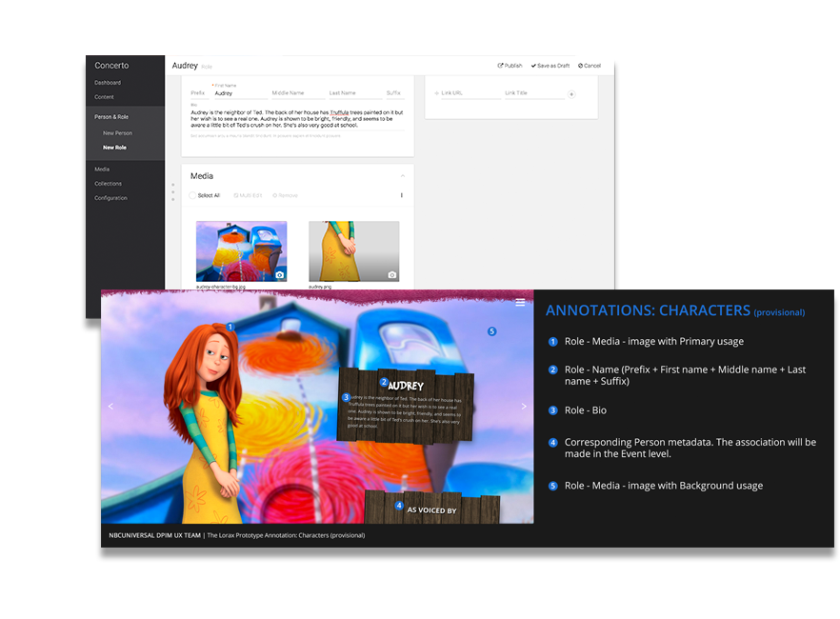Toggle the Select All radio button
This screenshot has height=619, width=840.
[x=192, y=195]
